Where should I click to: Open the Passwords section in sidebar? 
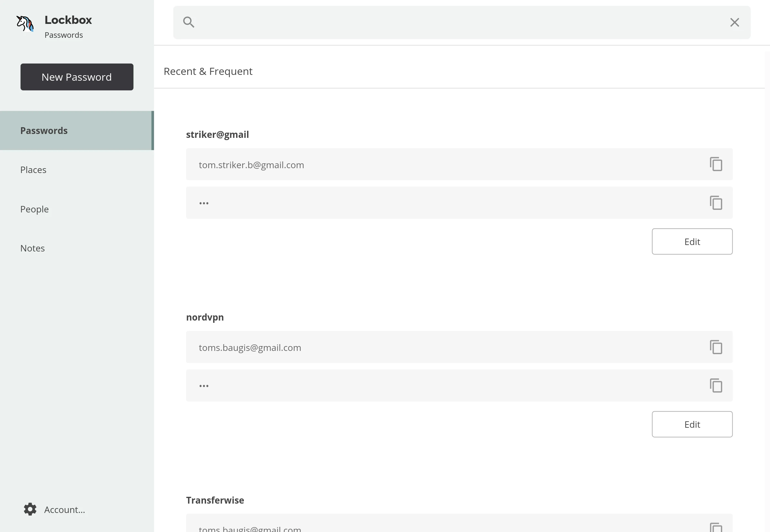[x=44, y=131]
